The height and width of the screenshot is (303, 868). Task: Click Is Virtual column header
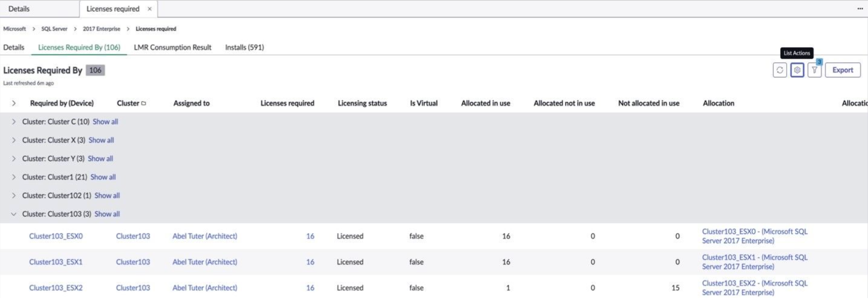pyautogui.click(x=424, y=103)
